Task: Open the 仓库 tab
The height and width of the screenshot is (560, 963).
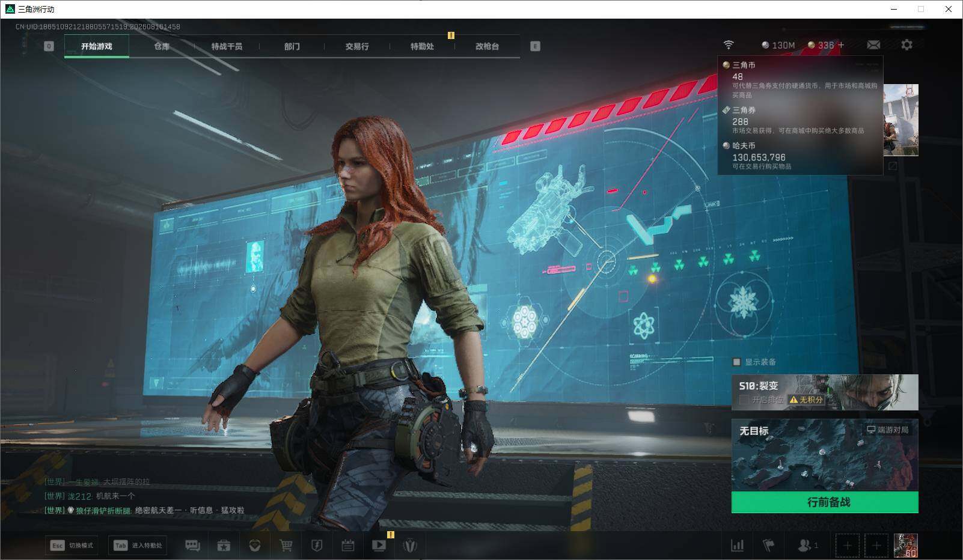Action: click(162, 46)
